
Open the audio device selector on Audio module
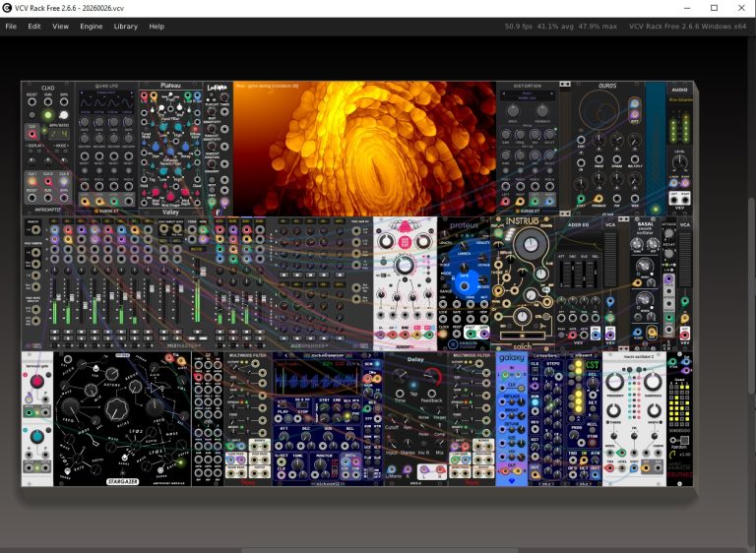pyautogui.click(x=680, y=99)
